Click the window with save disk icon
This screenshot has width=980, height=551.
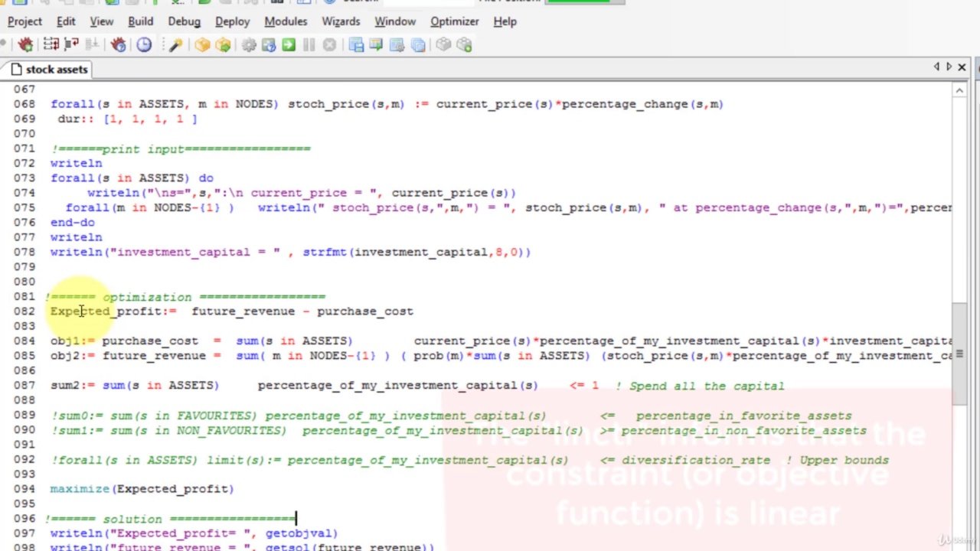(356, 45)
